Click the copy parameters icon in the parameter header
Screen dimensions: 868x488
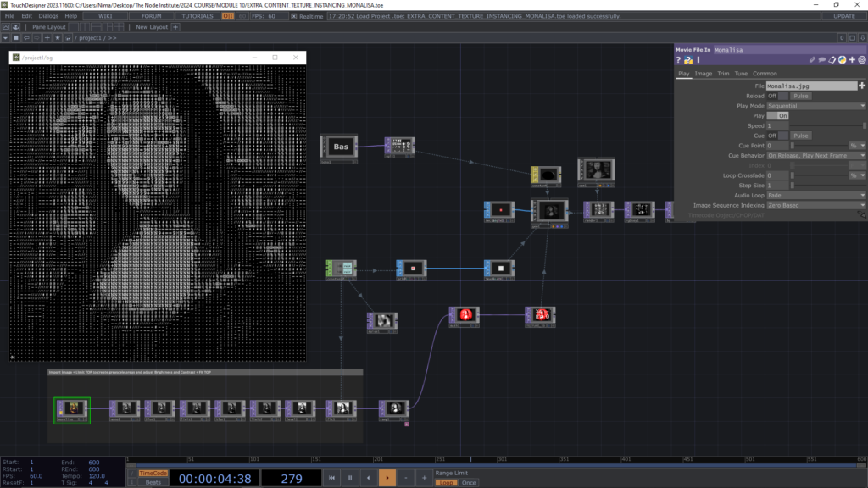coord(832,60)
